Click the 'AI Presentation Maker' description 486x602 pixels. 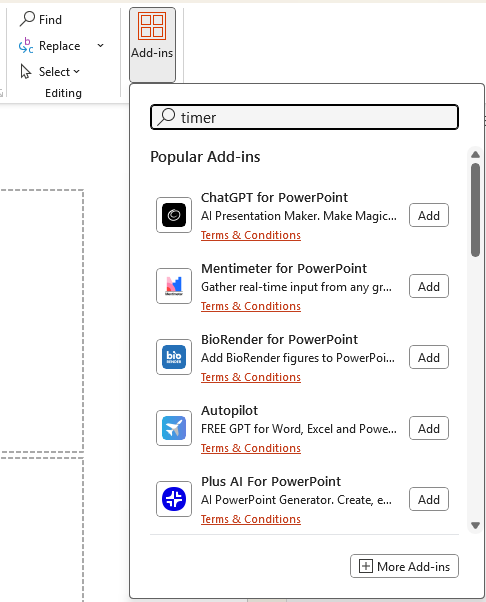pyautogui.click(x=299, y=216)
